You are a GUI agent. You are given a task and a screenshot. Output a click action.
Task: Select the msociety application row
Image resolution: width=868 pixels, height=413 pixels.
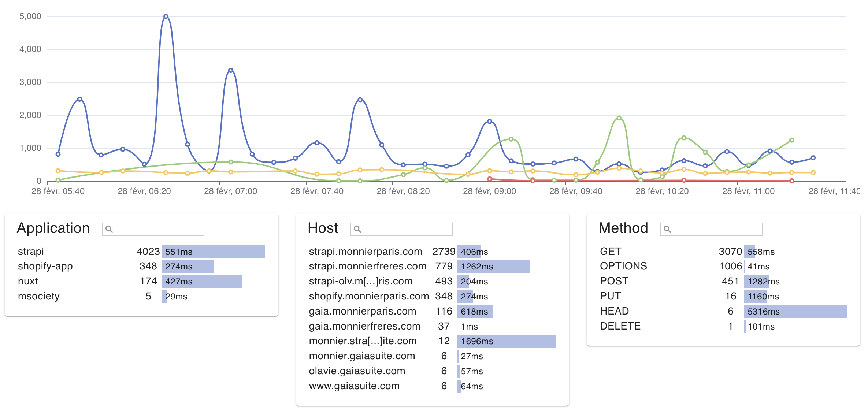pos(141,296)
